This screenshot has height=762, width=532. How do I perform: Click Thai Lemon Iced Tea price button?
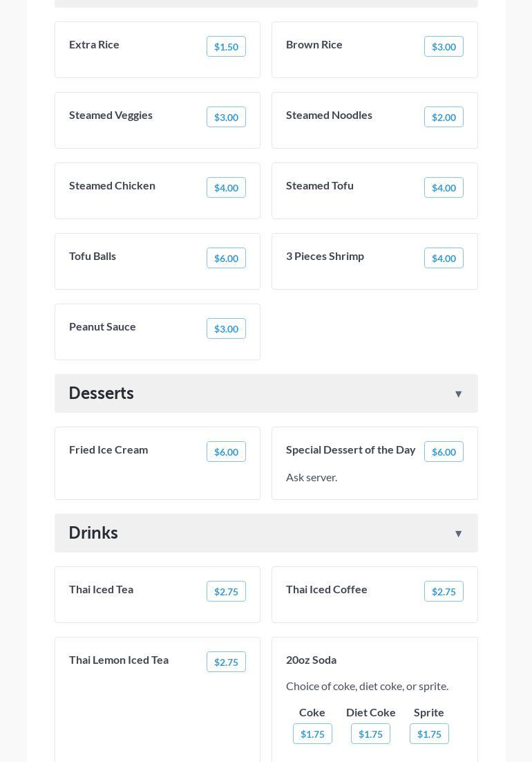tap(226, 662)
